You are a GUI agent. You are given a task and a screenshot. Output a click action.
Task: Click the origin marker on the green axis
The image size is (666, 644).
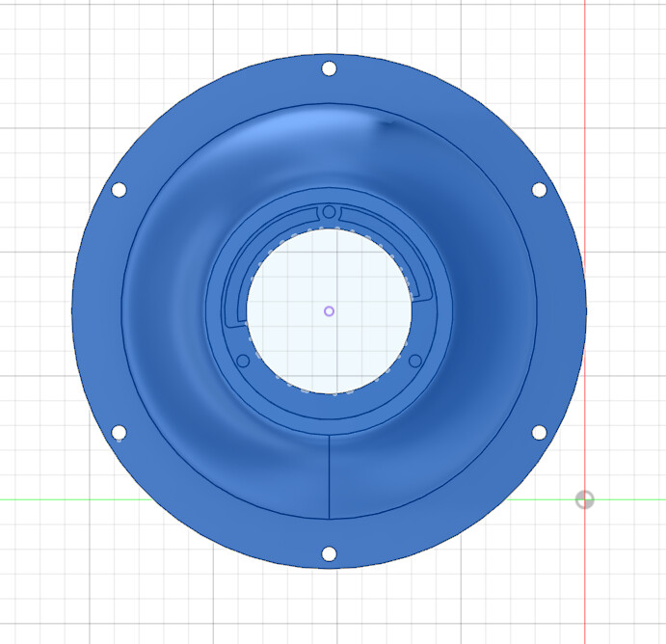point(584,499)
